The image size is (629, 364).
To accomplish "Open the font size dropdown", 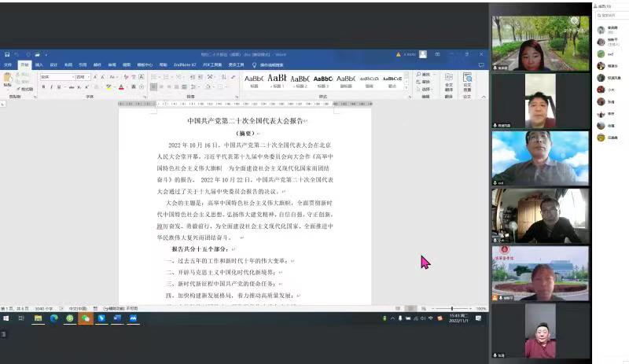I will [89, 77].
